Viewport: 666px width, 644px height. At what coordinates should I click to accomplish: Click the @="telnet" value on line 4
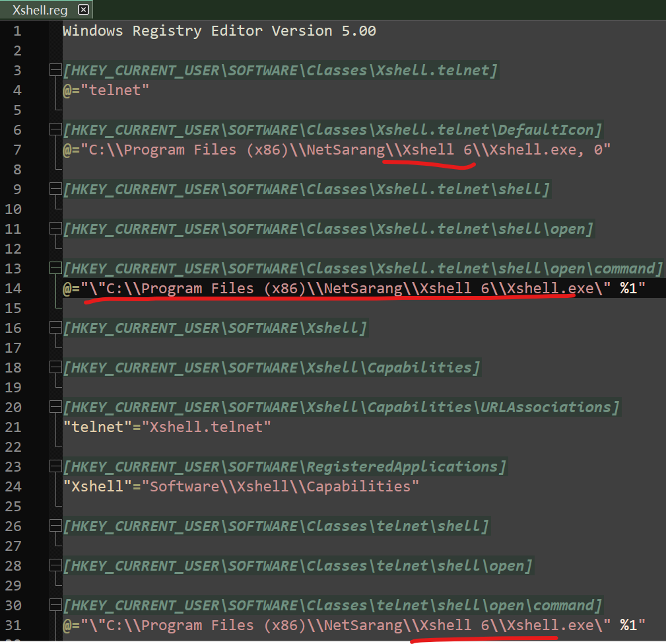[106, 90]
